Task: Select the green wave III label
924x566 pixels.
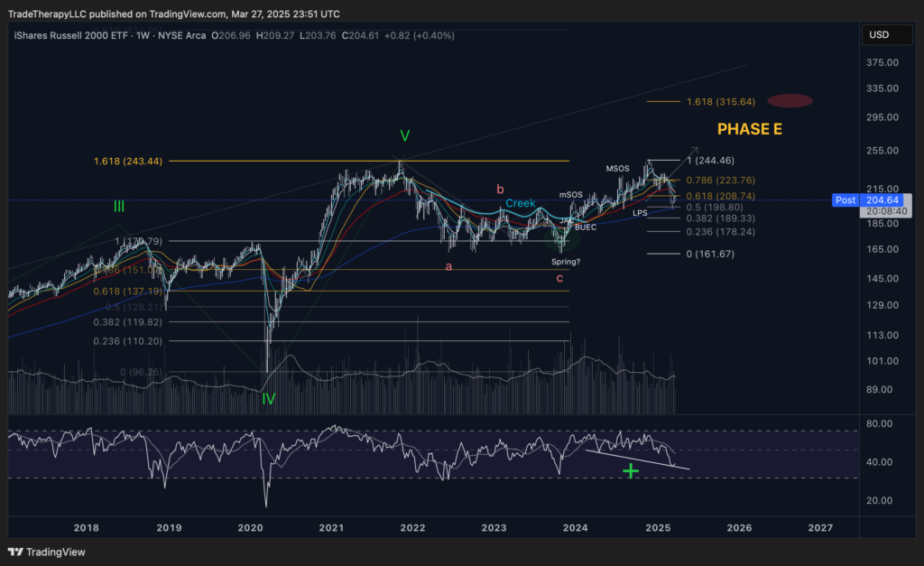Action: click(119, 207)
